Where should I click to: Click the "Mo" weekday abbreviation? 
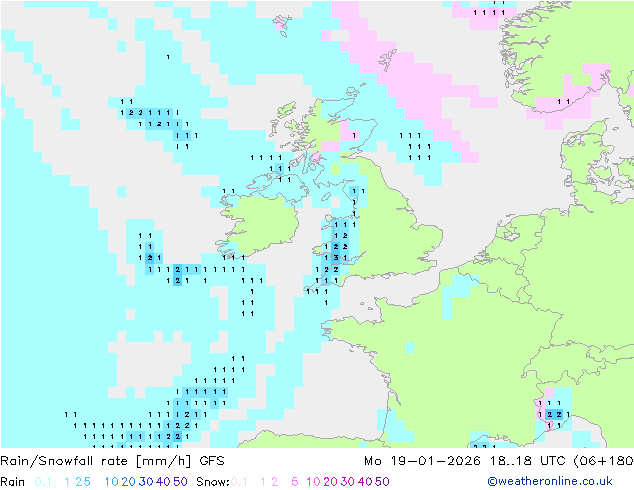373,461
